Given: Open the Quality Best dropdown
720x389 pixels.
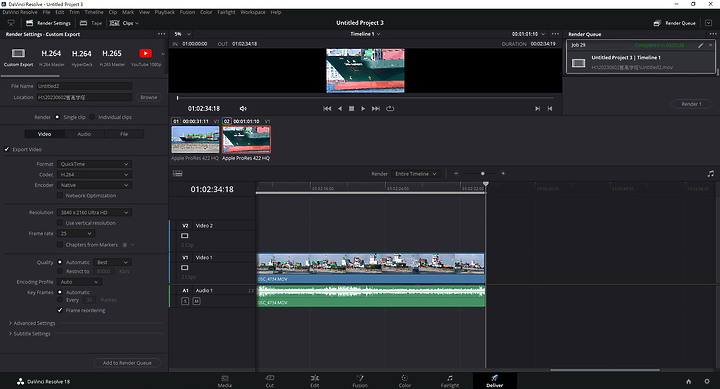Looking at the screenshot, I should click(x=112, y=262).
